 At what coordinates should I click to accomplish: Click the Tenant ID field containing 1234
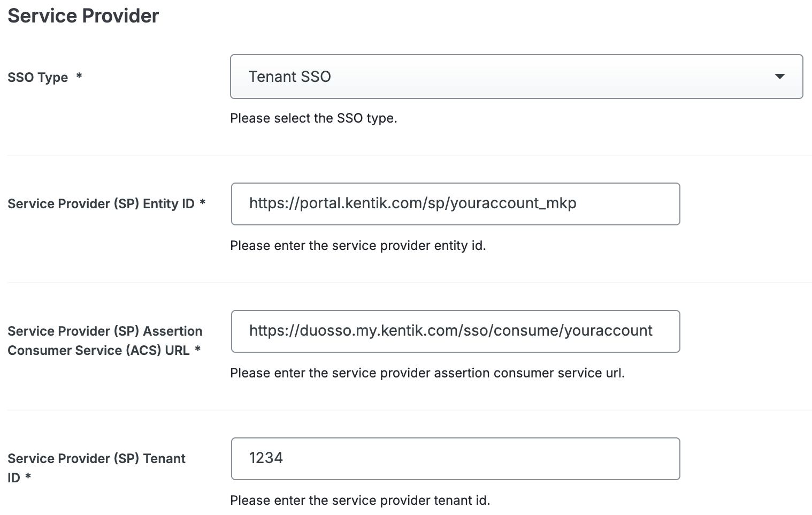click(x=455, y=459)
